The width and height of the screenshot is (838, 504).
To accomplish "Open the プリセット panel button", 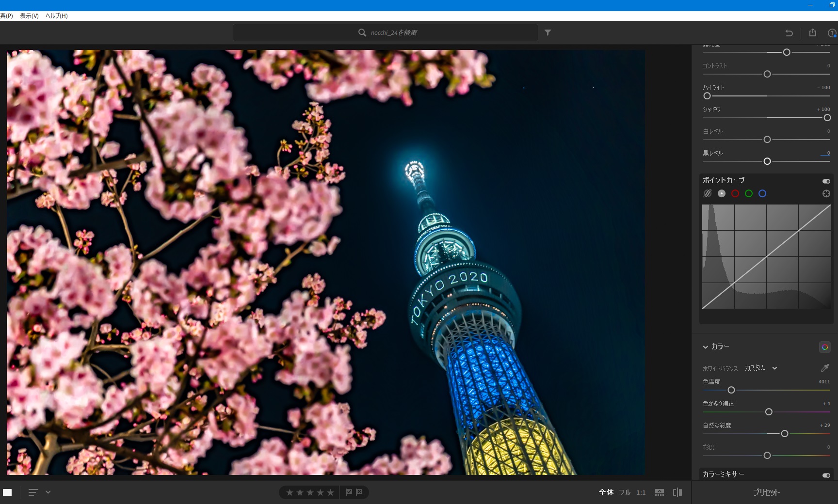I will pyautogui.click(x=766, y=492).
